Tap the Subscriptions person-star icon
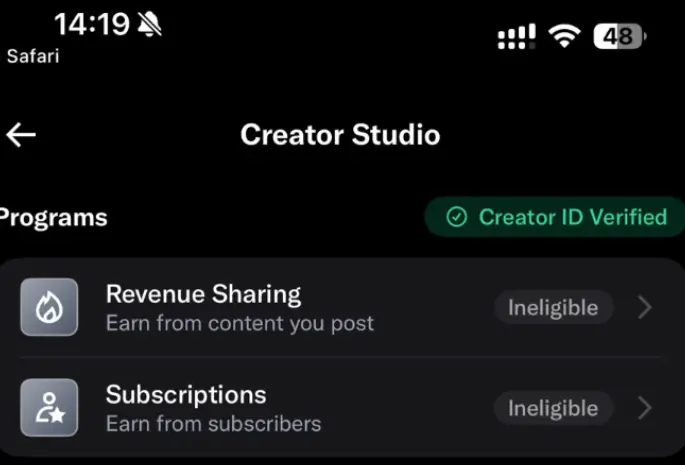Image resolution: width=685 pixels, height=465 pixels. tap(49, 408)
